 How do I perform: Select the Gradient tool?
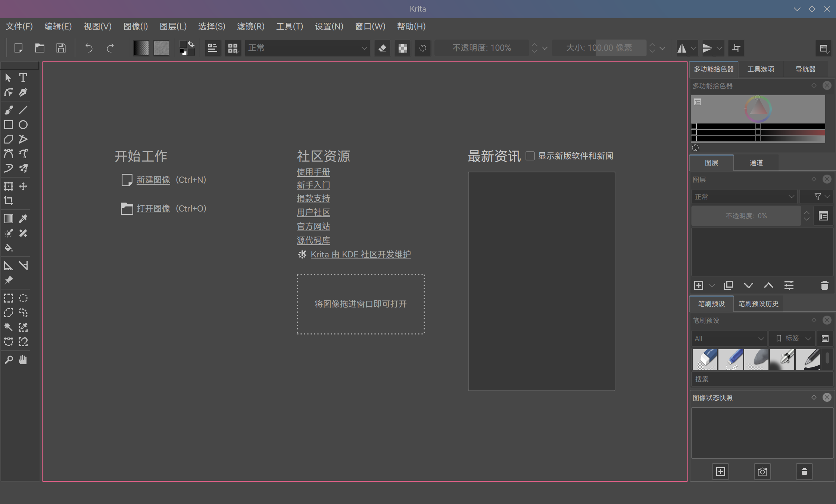click(x=8, y=219)
